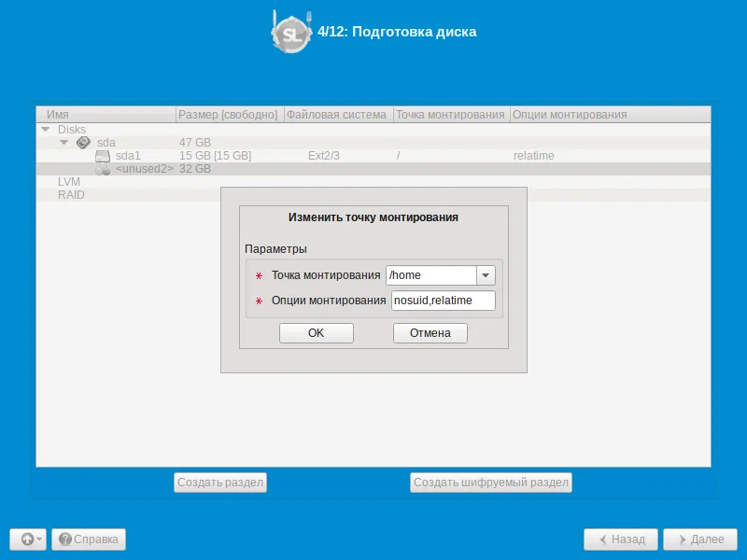Click the unused2 free space icon
The width and height of the screenshot is (747, 560).
coord(103,169)
